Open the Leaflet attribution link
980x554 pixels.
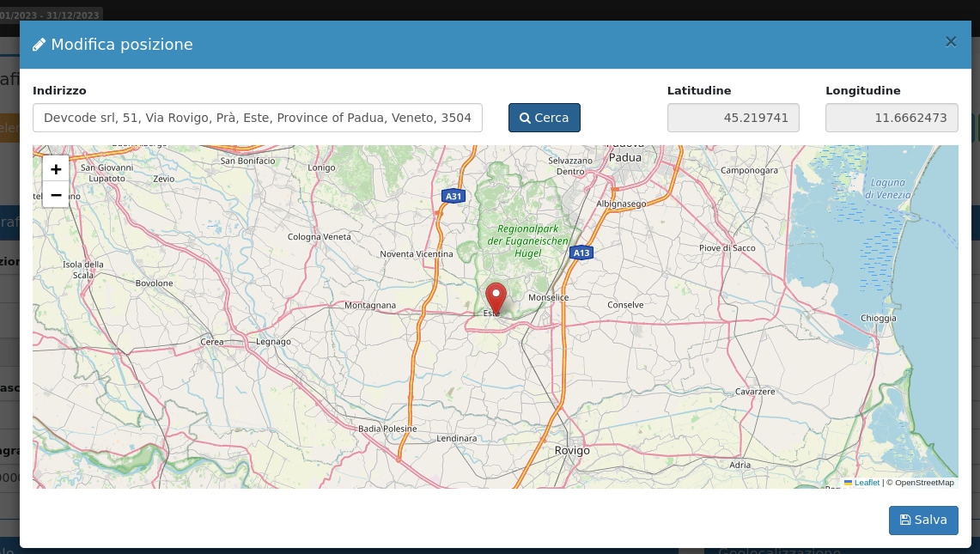tap(866, 483)
